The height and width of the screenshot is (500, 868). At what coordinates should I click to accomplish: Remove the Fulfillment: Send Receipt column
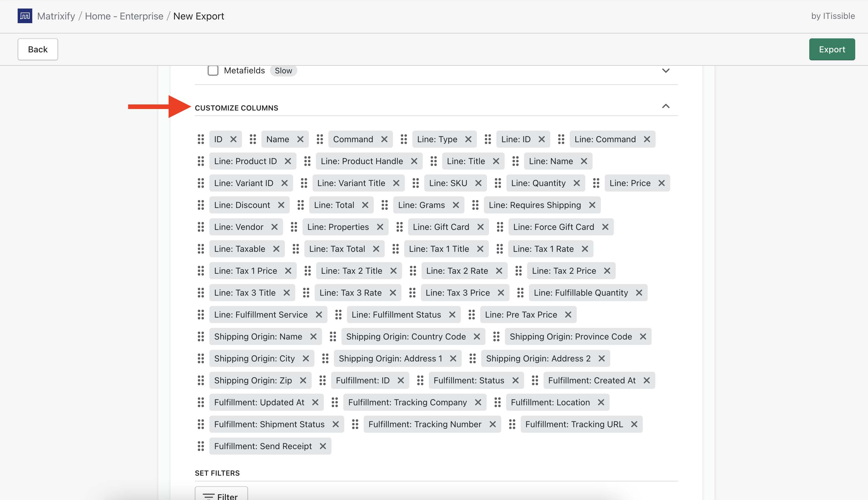pyautogui.click(x=323, y=446)
